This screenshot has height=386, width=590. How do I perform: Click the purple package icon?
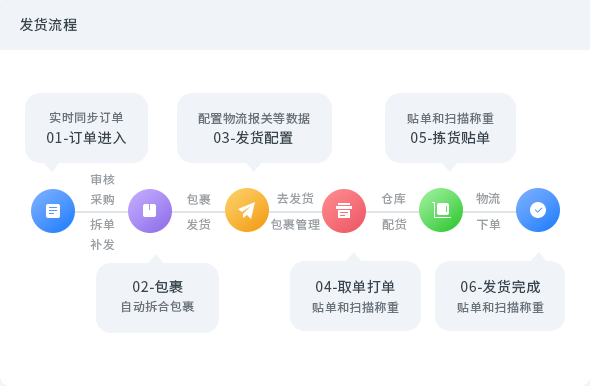point(150,211)
